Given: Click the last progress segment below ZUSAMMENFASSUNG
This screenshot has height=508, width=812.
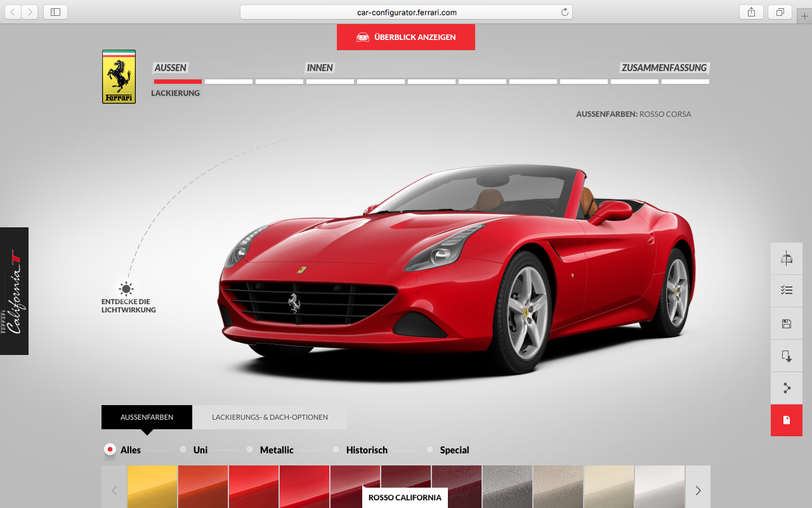Looking at the screenshot, I should 685,81.
